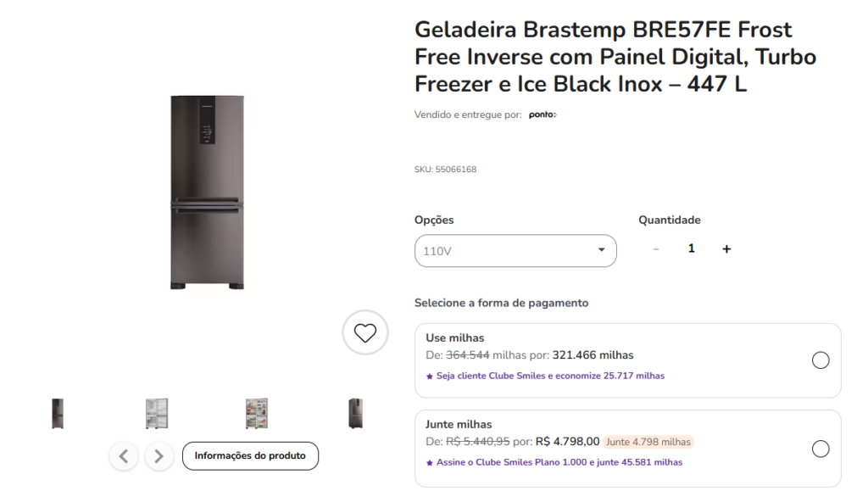Click the quantity number field
The width and height of the screenshot is (868, 491).
tap(692, 249)
